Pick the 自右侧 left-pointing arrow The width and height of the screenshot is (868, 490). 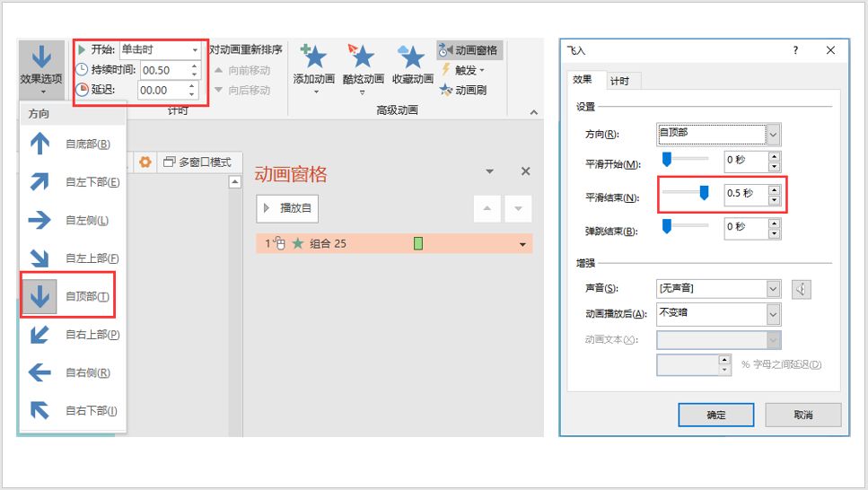40,372
